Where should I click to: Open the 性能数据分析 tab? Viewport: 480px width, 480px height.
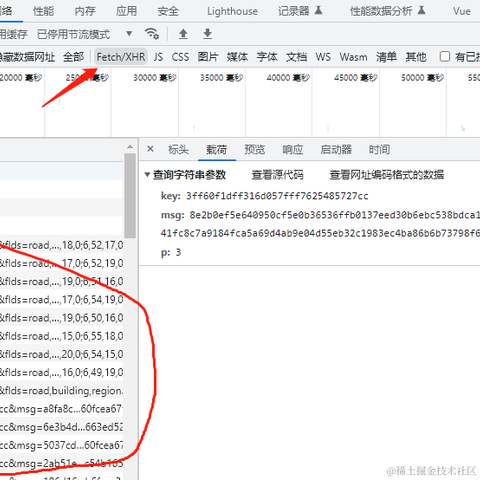click(381, 11)
